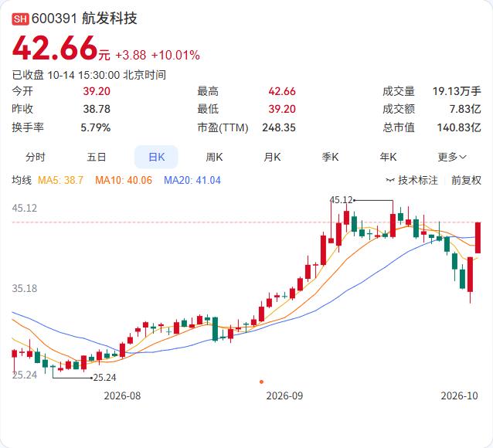The height and width of the screenshot is (448, 493).
Task: Click the MA5: 38.7 indicator
Action: (60, 180)
